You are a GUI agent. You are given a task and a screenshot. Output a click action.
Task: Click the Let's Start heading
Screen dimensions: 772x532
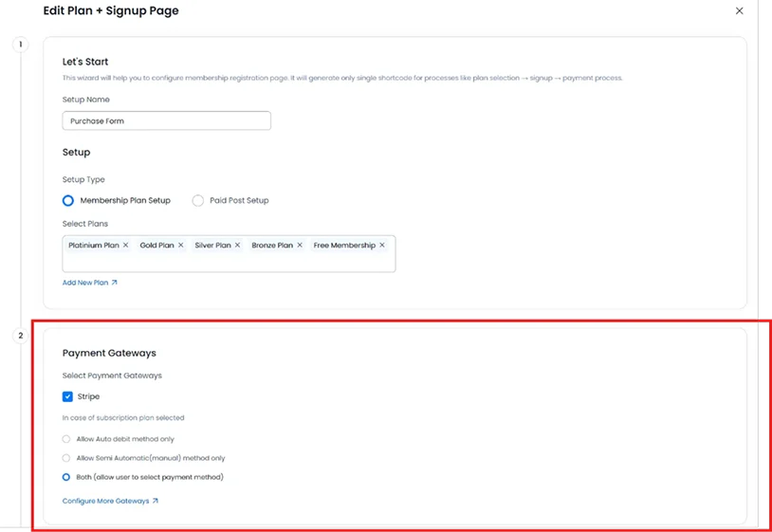pyautogui.click(x=85, y=62)
